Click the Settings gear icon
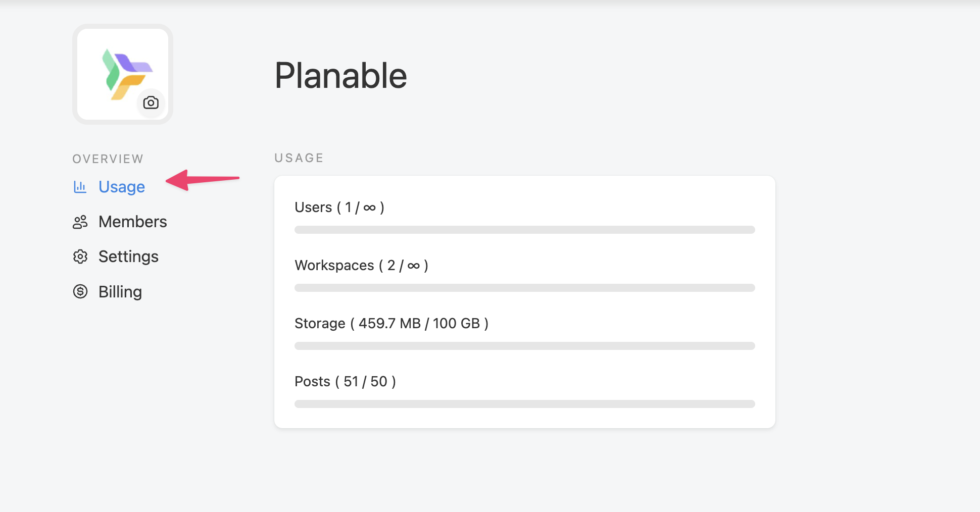 pos(80,257)
